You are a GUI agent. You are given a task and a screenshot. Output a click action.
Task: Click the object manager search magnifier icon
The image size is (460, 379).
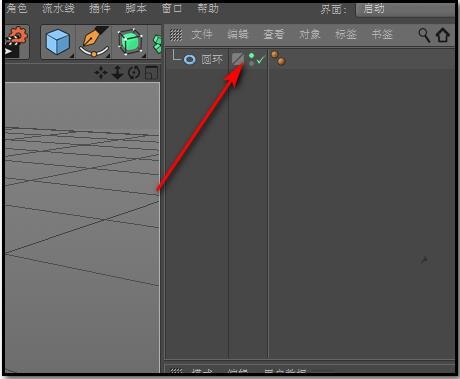point(424,35)
